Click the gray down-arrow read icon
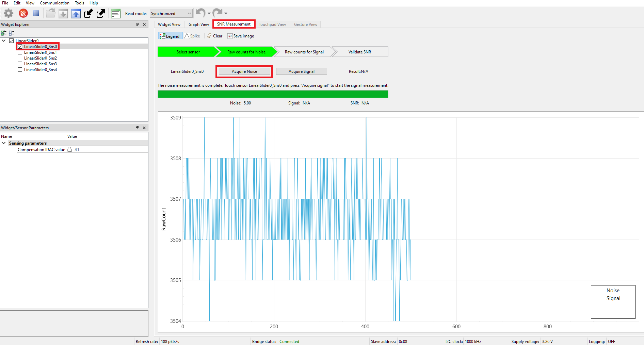644x345 pixels. coord(63,14)
